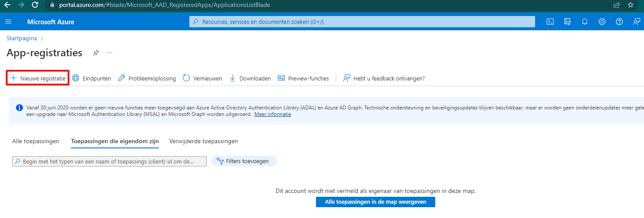The image size is (644, 218).
Task: Switch to Alle toepassingen tab
Action: point(36,141)
